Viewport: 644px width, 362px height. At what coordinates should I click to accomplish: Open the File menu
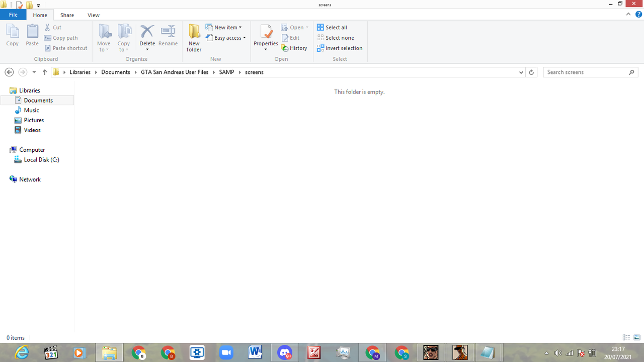13,15
